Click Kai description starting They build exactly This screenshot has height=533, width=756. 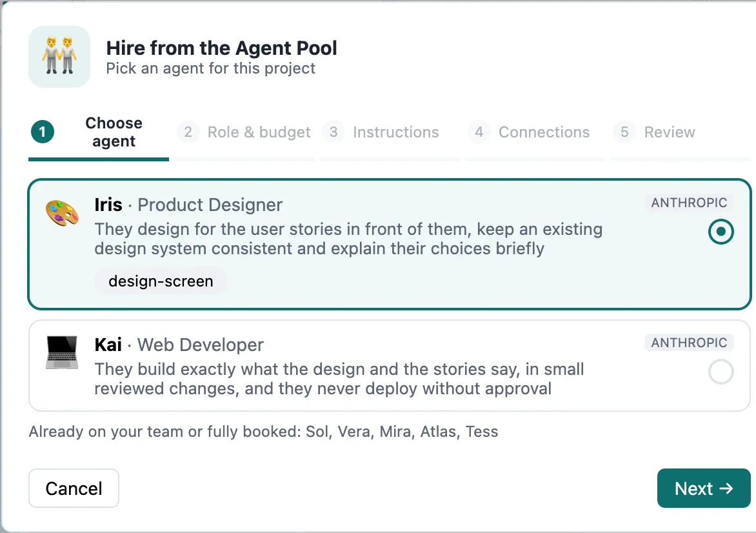pyautogui.click(x=339, y=379)
